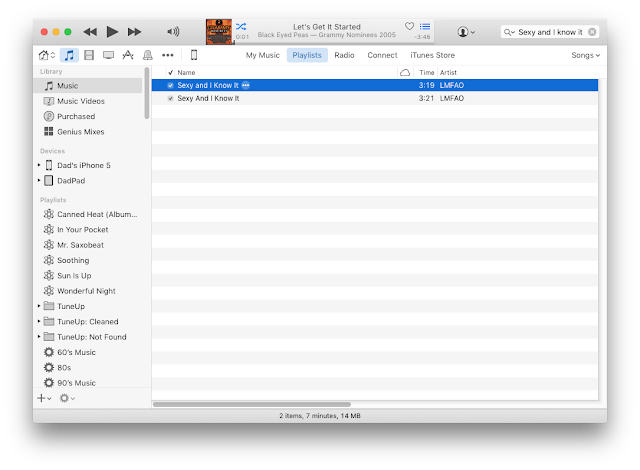This screenshot has width=640, height=470.
Task: Select the Music note media icon
Action: (x=69, y=55)
